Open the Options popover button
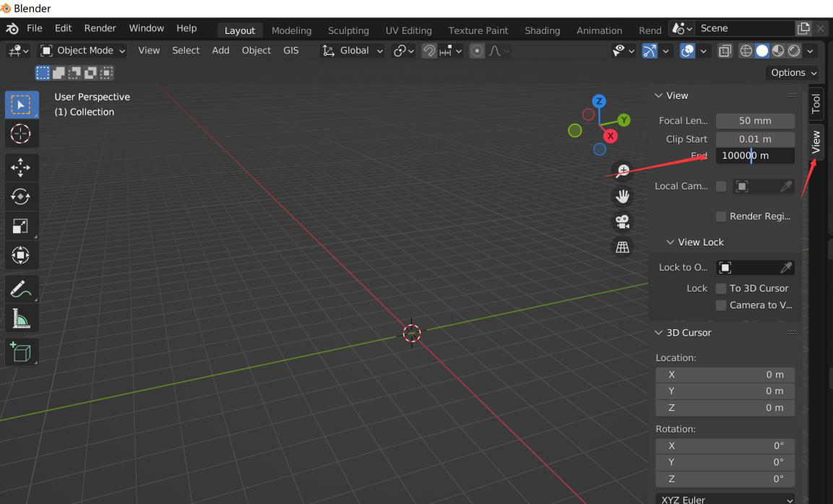This screenshot has width=833, height=504. [x=792, y=73]
